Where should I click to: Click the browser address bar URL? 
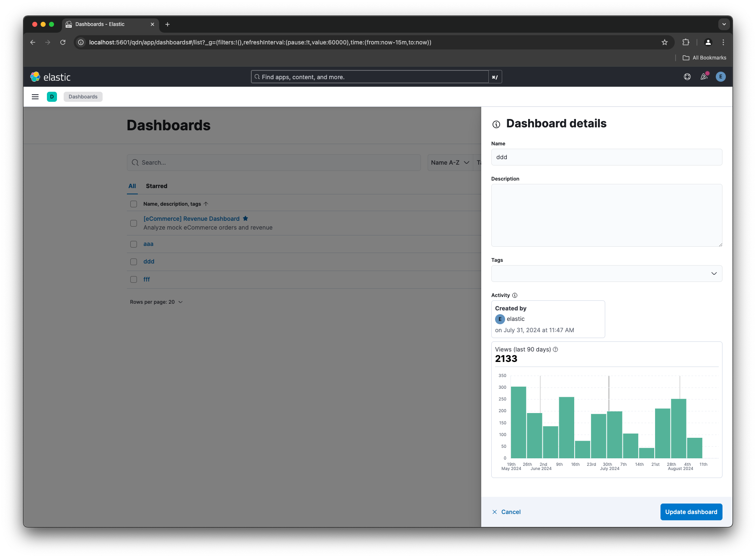(260, 42)
